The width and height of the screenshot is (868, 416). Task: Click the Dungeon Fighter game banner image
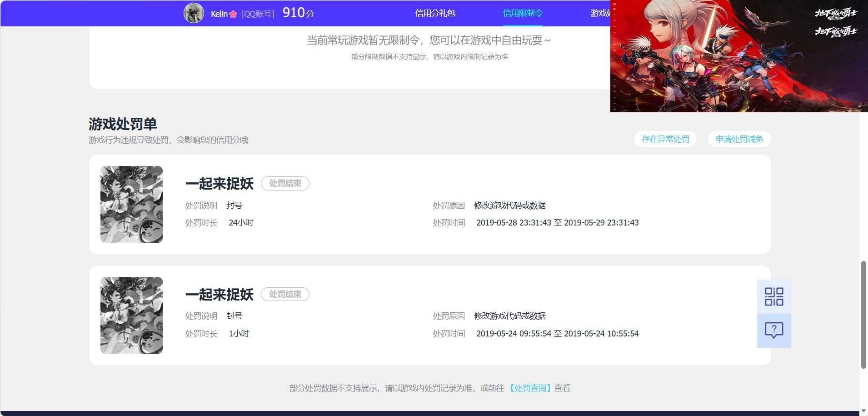pos(739,56)
